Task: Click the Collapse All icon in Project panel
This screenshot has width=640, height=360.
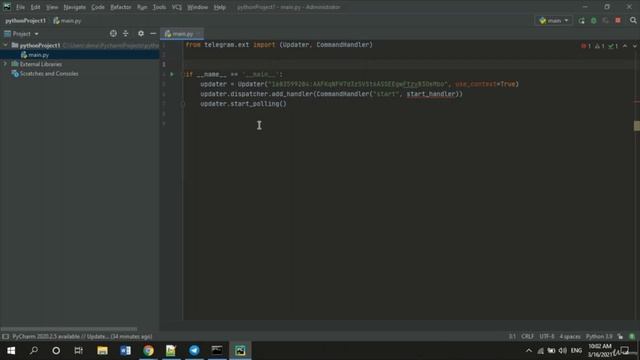Action: (126, 33)
